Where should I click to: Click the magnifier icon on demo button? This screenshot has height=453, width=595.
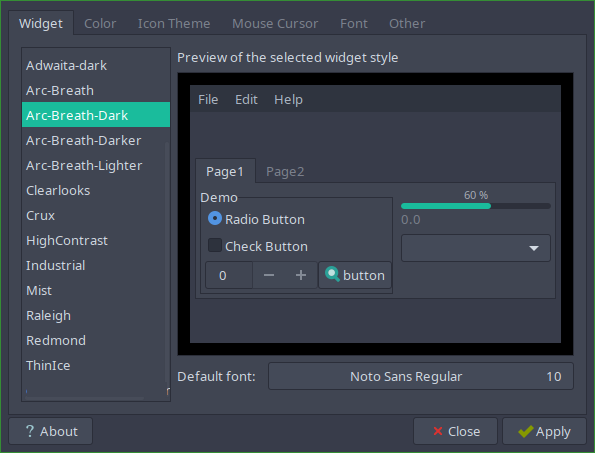tap(332, 274)
